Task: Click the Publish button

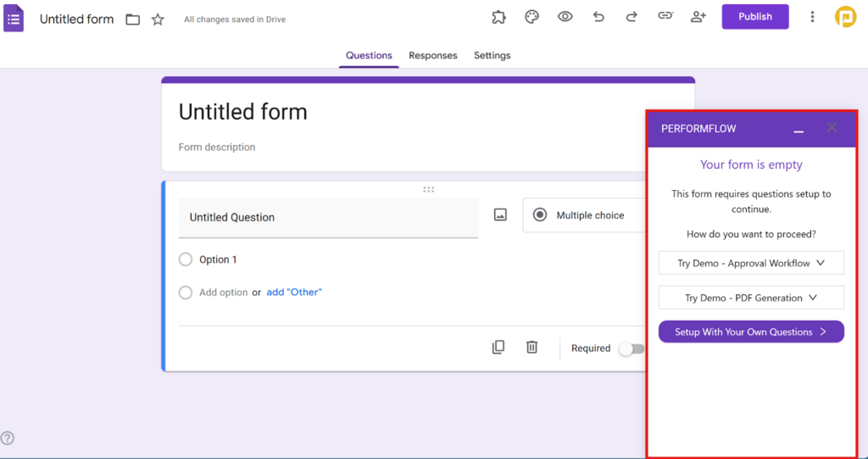Action: (754, 17)
